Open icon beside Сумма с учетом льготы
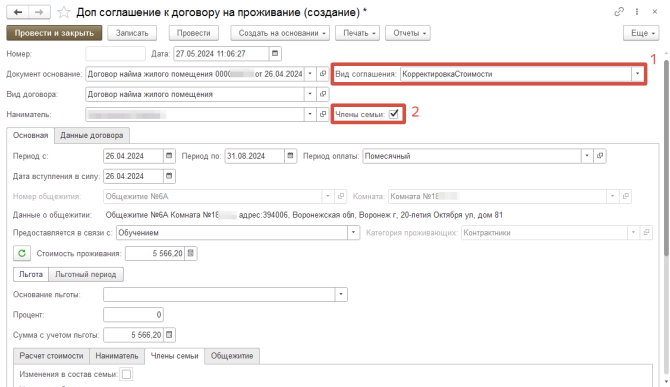This screenshot has width=670, height=387. [x=169, y=335]
